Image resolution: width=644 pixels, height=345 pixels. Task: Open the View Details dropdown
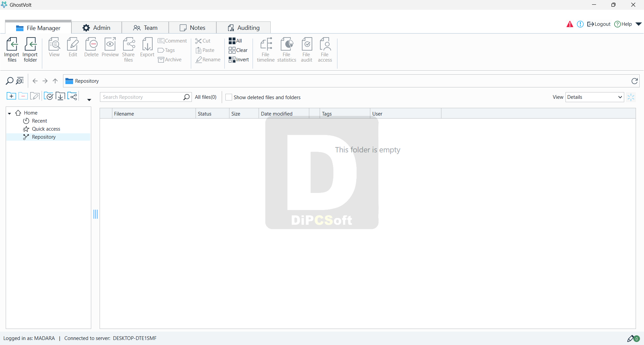coord(595,97)
